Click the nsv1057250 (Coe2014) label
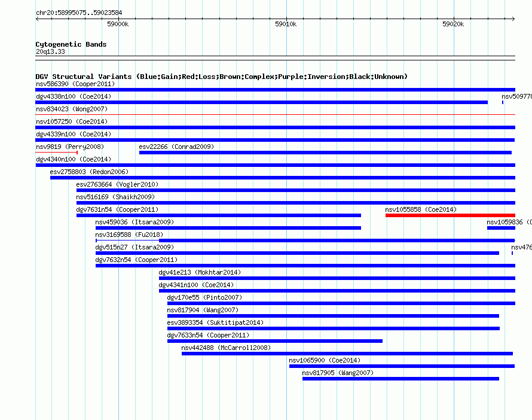Image resolution: width=532 pixels, height=420 pixels. (72, 121)
